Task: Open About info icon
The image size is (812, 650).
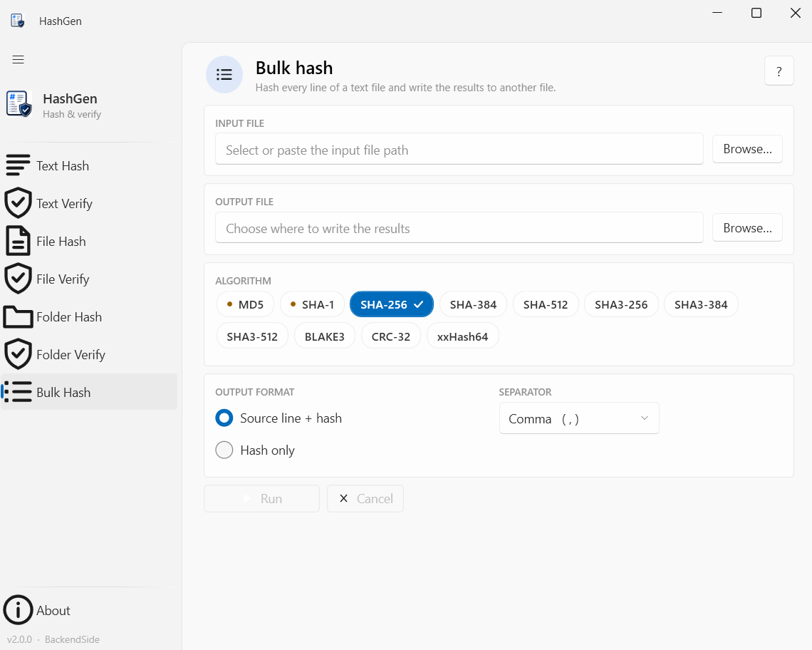Action: [x=18, y=610]
